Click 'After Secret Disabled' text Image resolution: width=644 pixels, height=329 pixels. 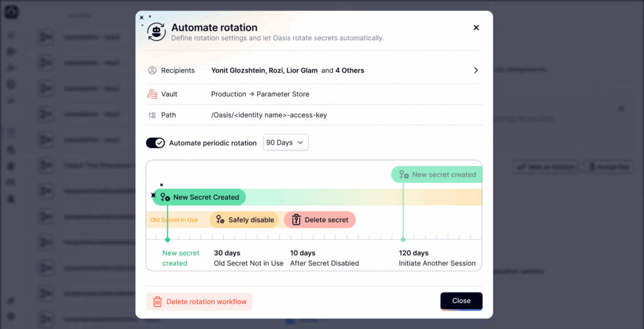tap(325, 264)
